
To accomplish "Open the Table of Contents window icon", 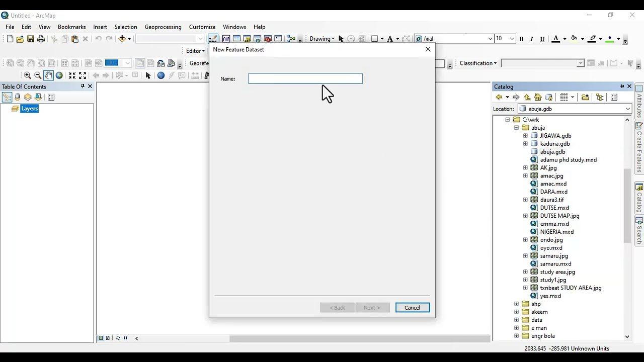I will coord(236,39).
